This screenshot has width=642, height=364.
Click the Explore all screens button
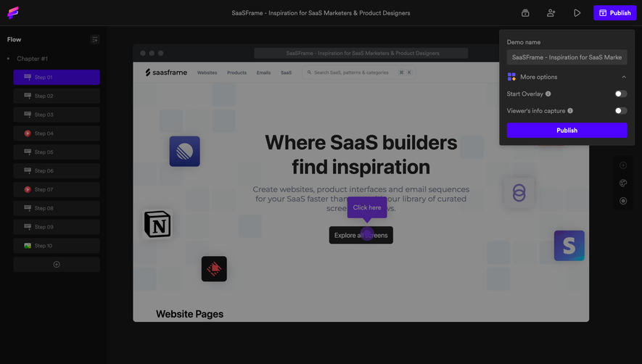[361, 235]
